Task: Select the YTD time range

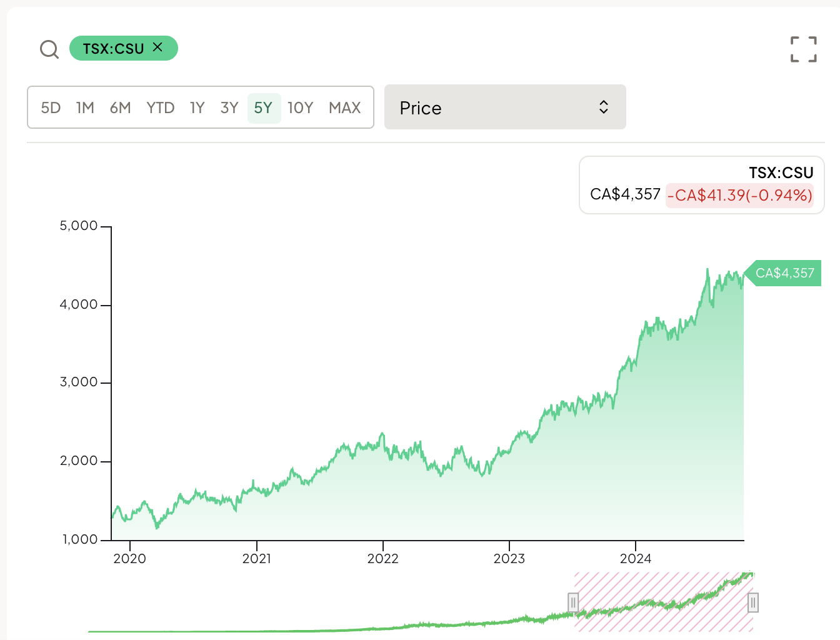Action: click(161, 108)
